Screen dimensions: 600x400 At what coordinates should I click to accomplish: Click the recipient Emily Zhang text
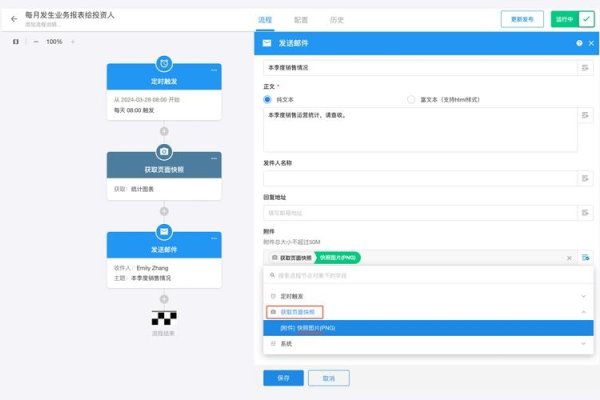click(152, 268)
